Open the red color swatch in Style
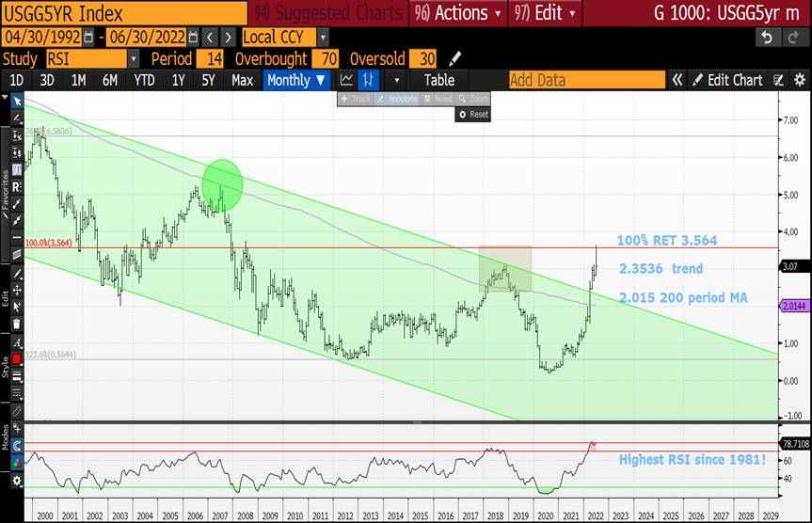 click(17, 358)
